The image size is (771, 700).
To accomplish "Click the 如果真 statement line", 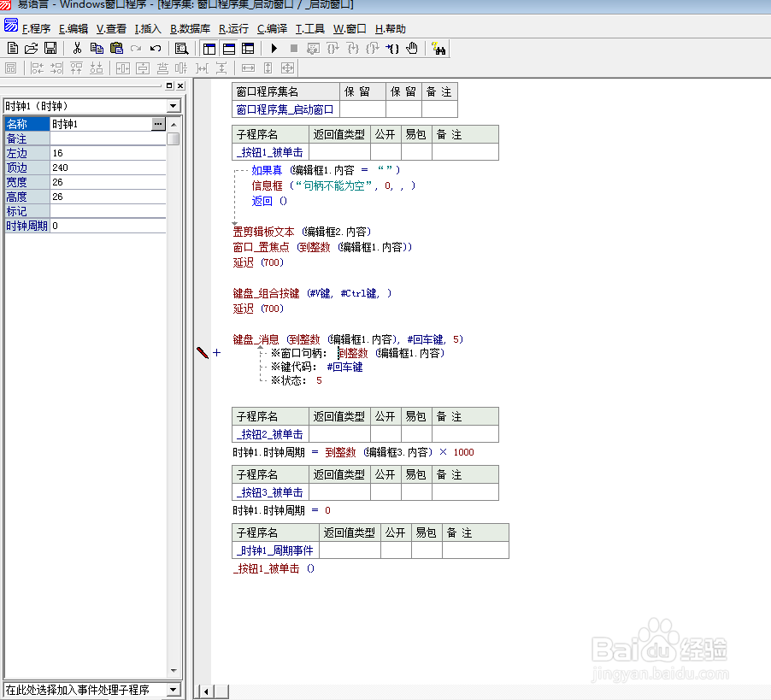I will (326, 170).
